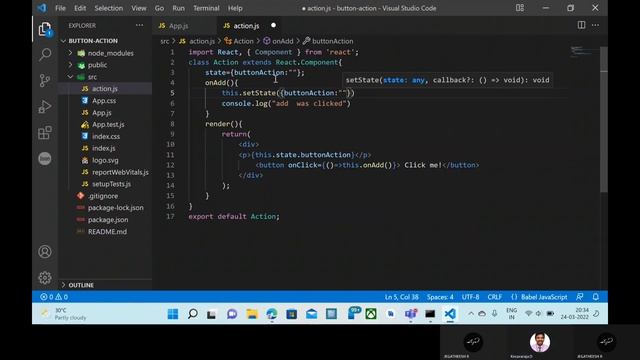
Task: Open File Explorer from the taskbar
Action: point(252,313)
